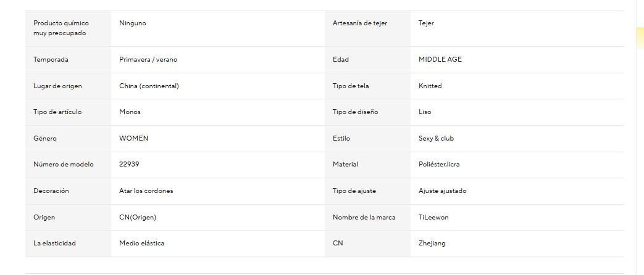This screenshot has width=644, height=275.
Task: Click the 'China (continental)' origin value
Action: (149, 86)
